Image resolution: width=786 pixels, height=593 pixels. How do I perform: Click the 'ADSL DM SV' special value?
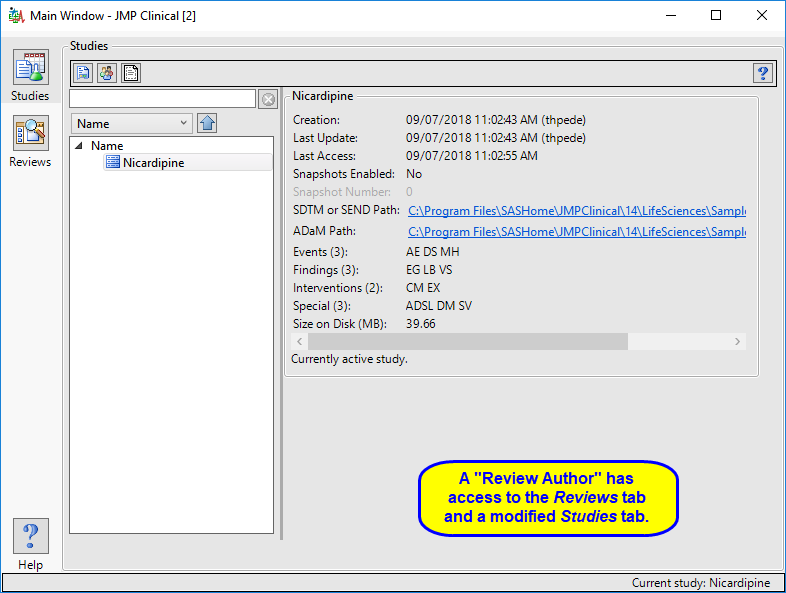tap(439, 306)
